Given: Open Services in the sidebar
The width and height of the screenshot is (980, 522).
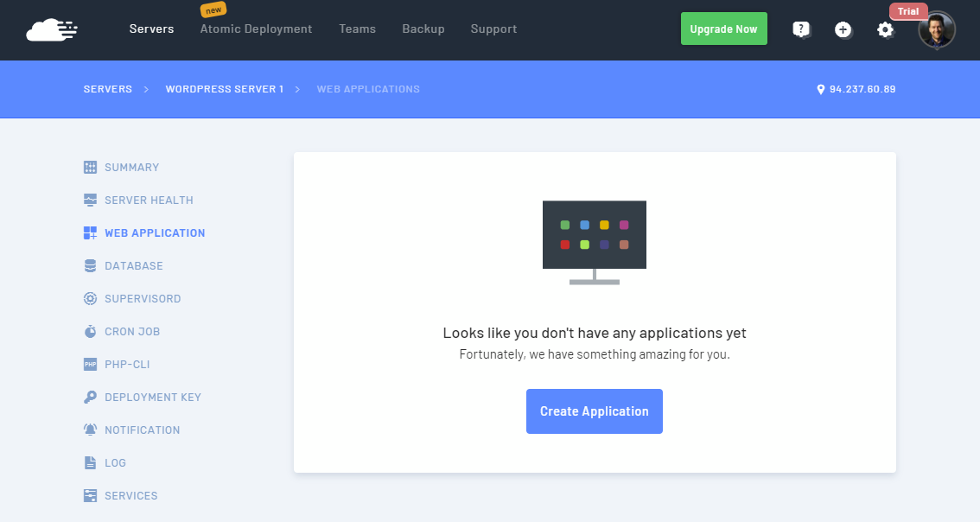Looking at the screenshot, I should (x=130, y=495).
